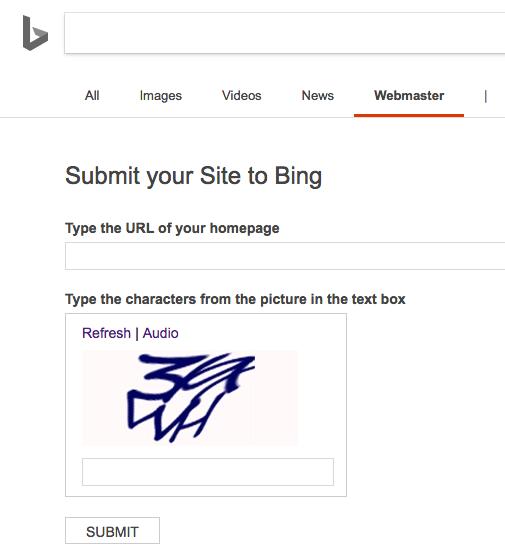Select the News tab

pyautogui.click(x=317, y=95)
